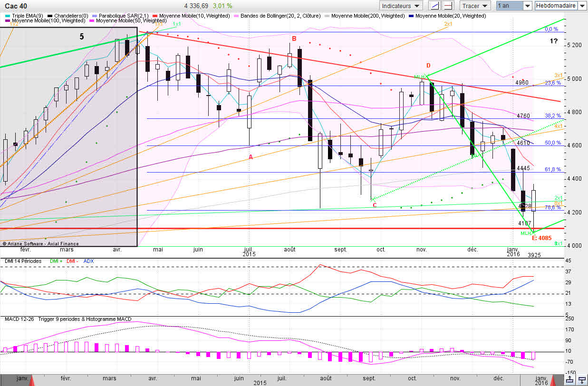Click the Moyenne Mobile(20, Weighted) legend entry
Screen dimensions: 588x386
pos(448,16)
